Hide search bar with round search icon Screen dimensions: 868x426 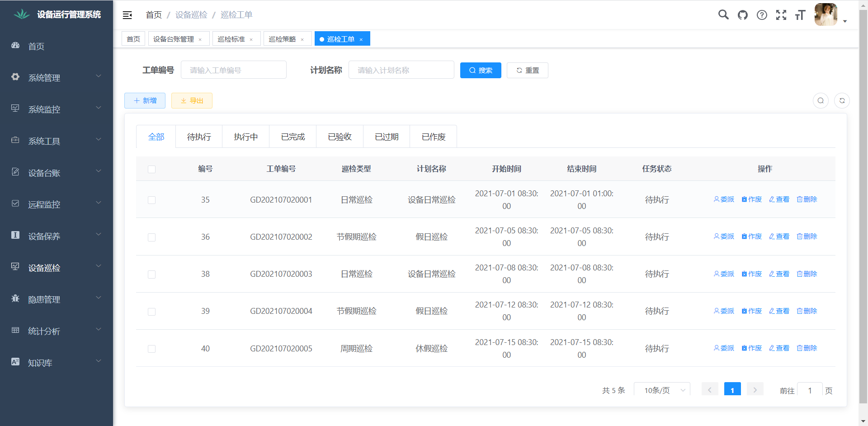point(821,100)
